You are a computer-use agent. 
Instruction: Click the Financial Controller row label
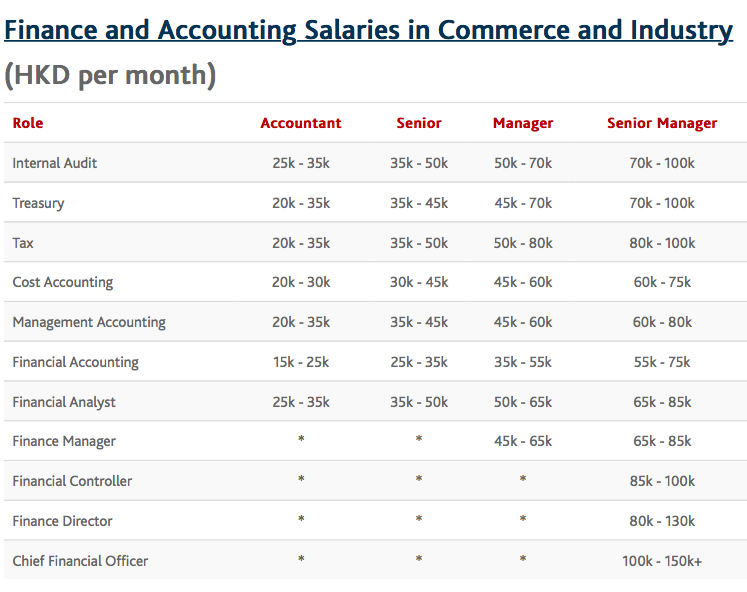72,481
